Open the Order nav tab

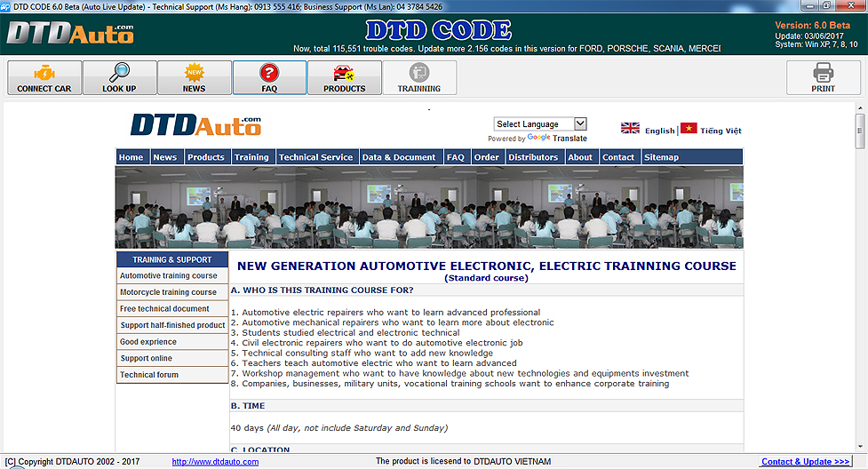487,157
